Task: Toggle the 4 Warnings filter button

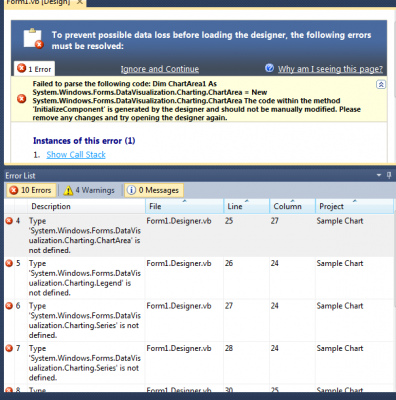Action: point(89,190)
